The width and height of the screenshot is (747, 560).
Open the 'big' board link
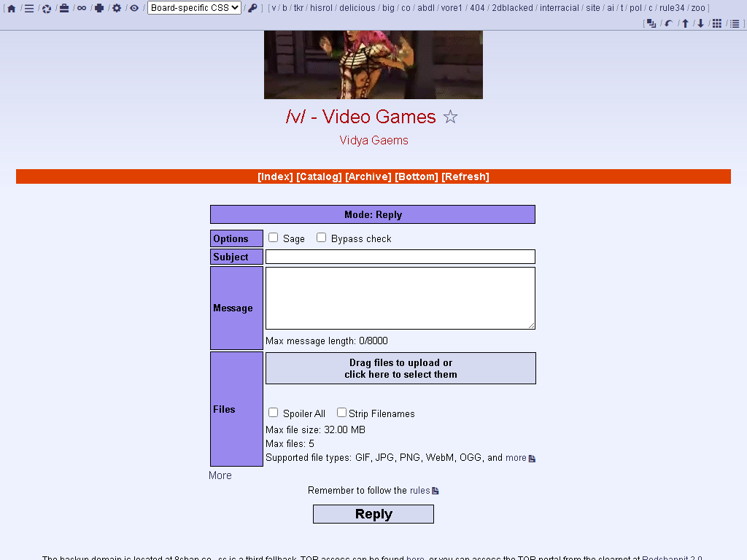pos(388,8)
